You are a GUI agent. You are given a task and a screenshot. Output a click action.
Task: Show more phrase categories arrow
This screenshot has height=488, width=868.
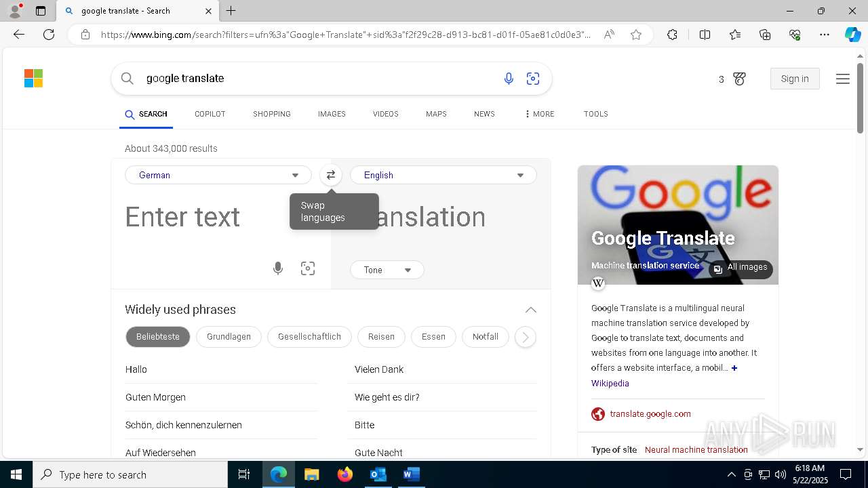pyautogui.click(x=526, y=337)
